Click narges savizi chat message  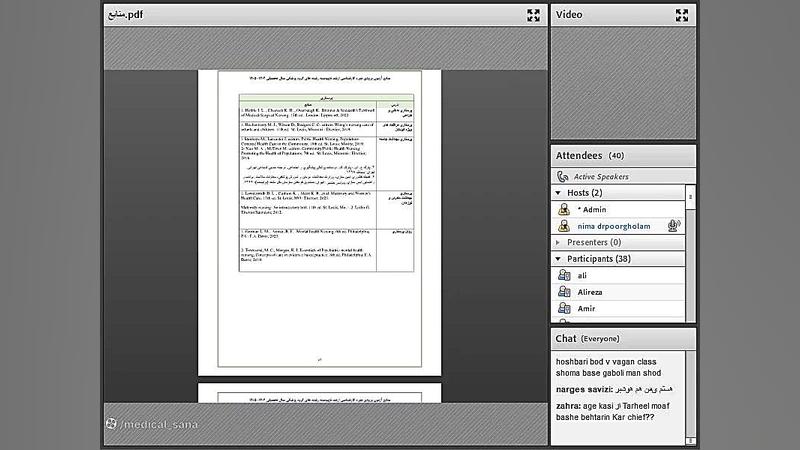pos(614,389)
